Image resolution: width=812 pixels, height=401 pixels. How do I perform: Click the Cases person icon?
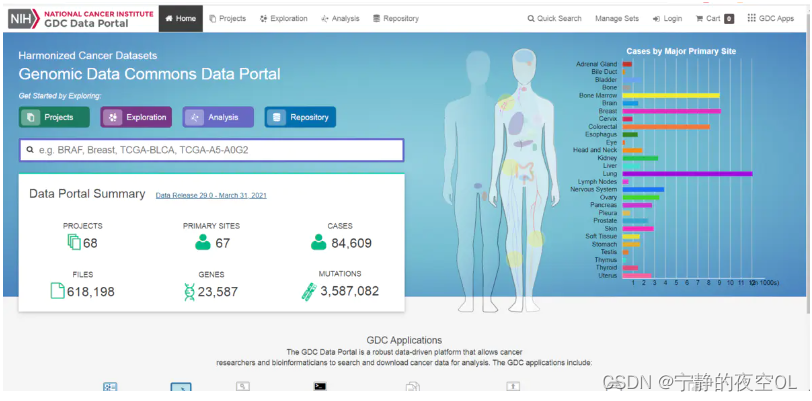click(x=319, y=242)
